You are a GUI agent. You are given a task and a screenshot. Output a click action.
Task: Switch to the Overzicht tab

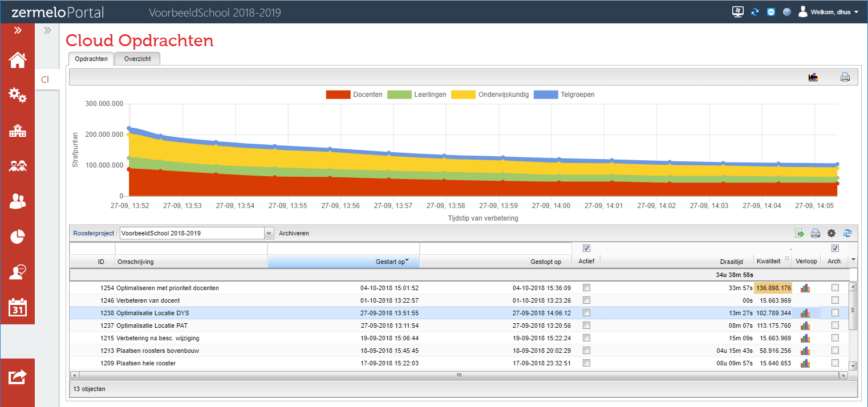[x=137, y=58]
